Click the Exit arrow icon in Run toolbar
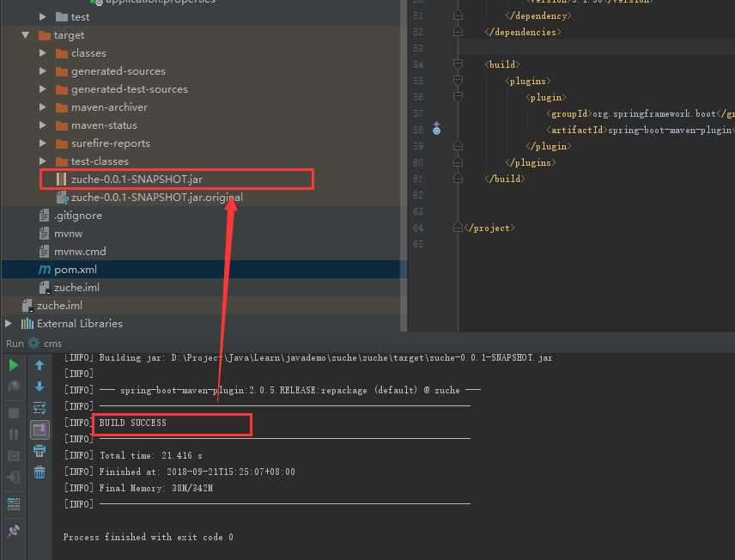The height and width of the screenshot is (560, 735). click(14, 477)
